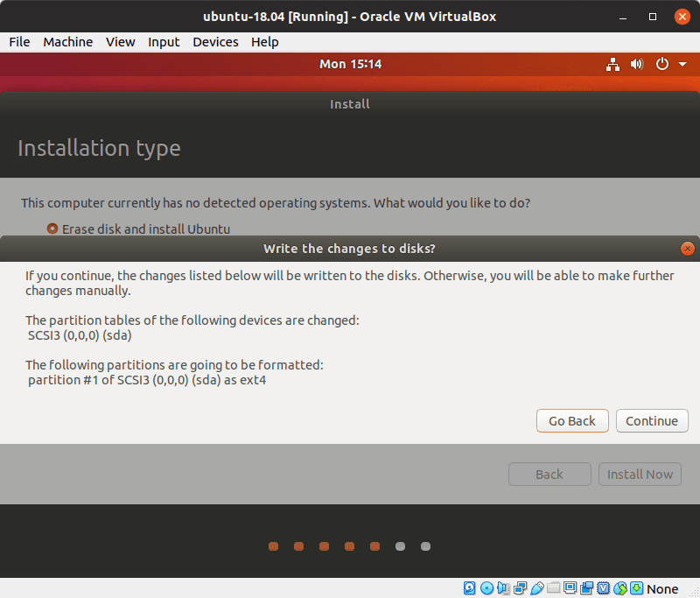Click the network adapters status icon

coord(520,588)
